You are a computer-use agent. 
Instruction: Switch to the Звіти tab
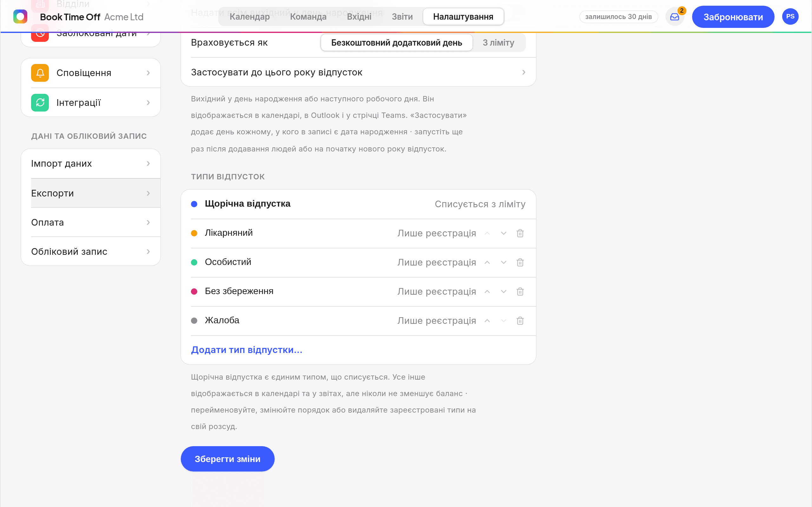pos(402,16)
